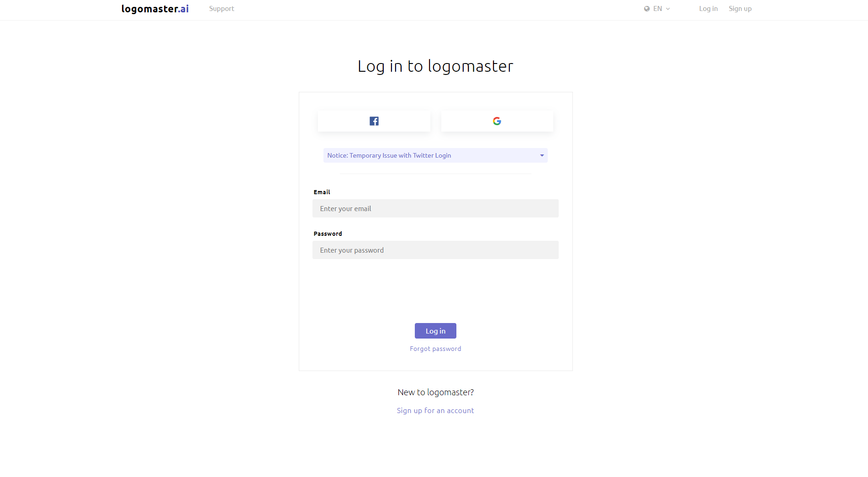This screenshot has width=868, height=477.
Task: Click the Twitter Login notice banner text
Action: [x=389, y=155]
